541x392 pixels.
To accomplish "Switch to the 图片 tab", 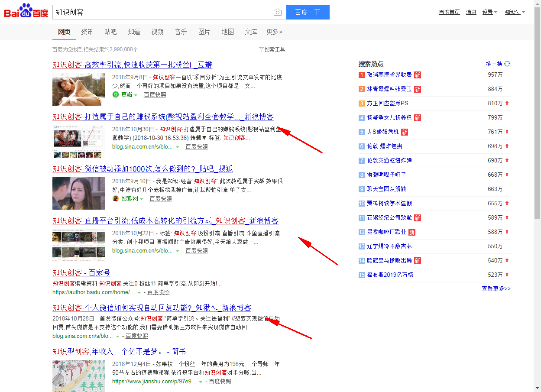I will pos(204,32).
